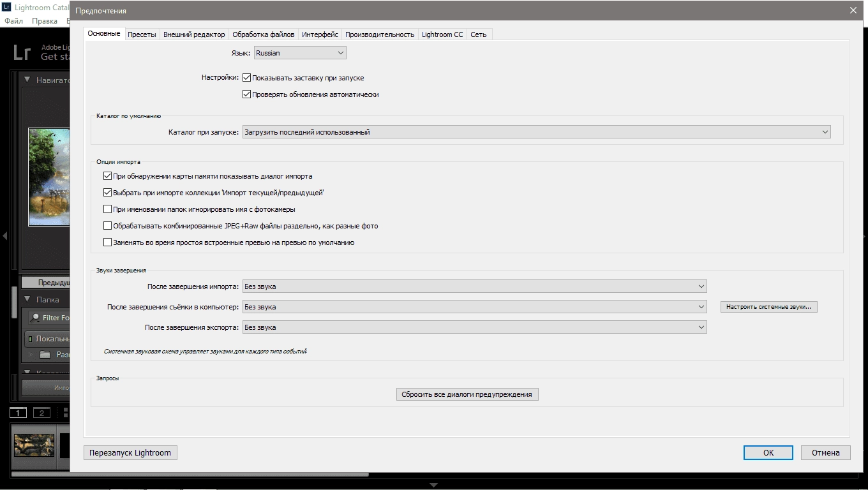Image resolution: width=868 pixels, height=490 pixels.
Task: Open the Язык Russian dropdown
Action: [300, 53]
